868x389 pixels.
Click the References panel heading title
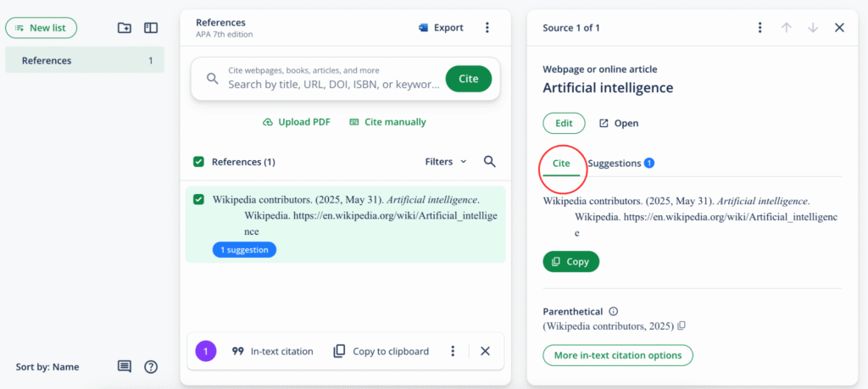tap(220, 23)
